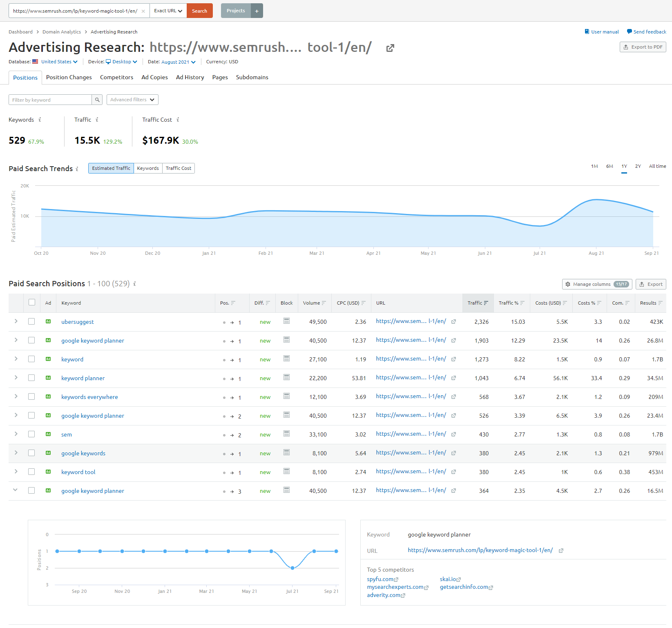Show info tooltip for Traffic metric
The image size is (672, 628).
coord(97,120)
